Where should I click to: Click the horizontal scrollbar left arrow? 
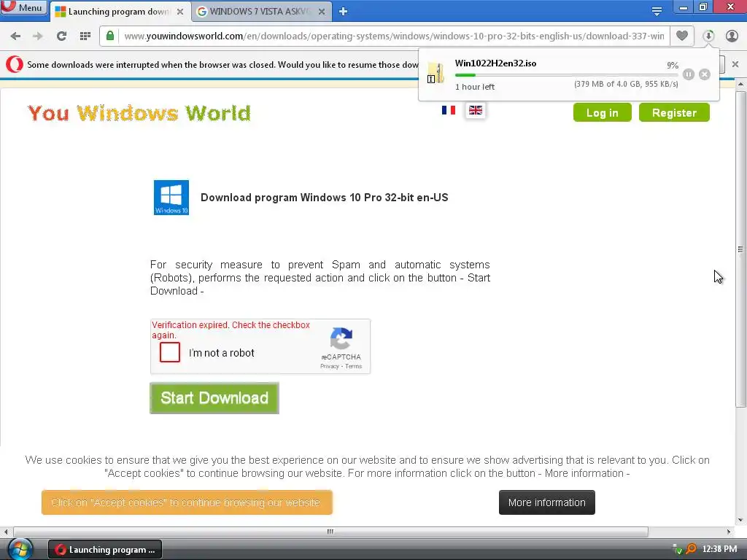click(6, 532)
